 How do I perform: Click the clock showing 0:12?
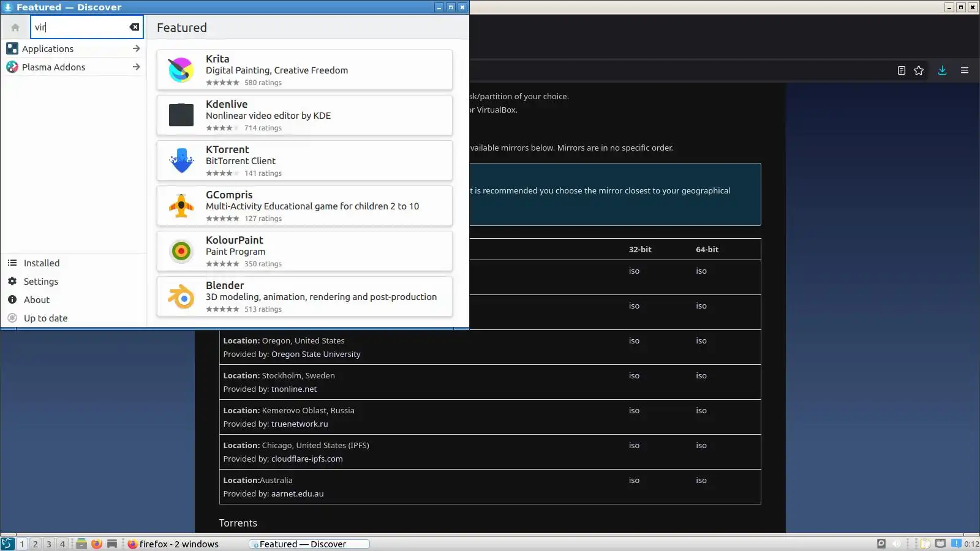point(971,544)
